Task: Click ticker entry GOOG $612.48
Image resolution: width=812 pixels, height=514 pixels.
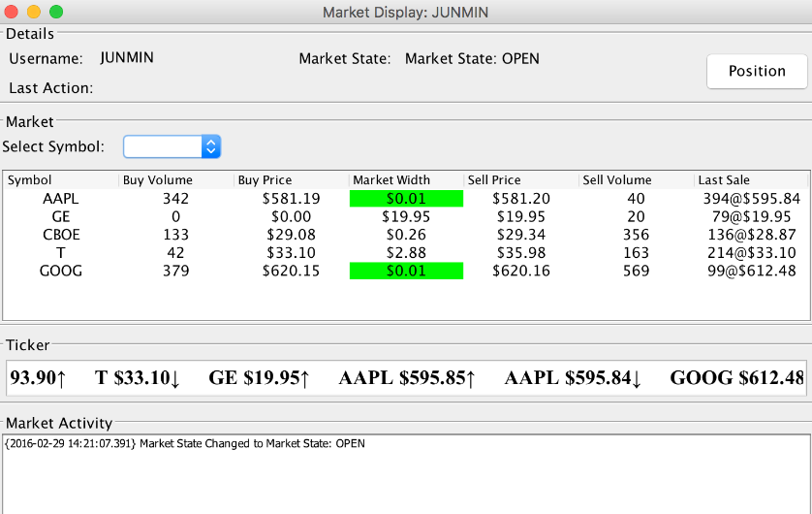Action: pyautogui.click(x=737, y=377)
